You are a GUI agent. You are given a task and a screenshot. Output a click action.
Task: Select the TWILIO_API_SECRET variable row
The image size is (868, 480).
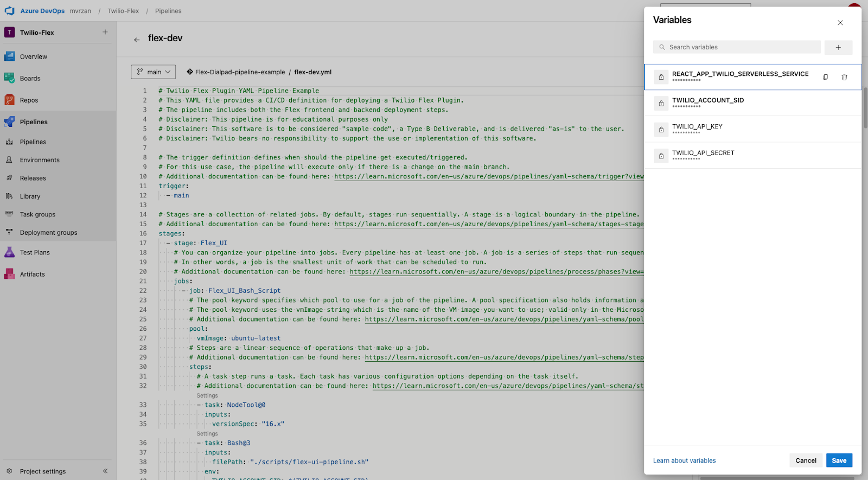(x=753, y=156)
